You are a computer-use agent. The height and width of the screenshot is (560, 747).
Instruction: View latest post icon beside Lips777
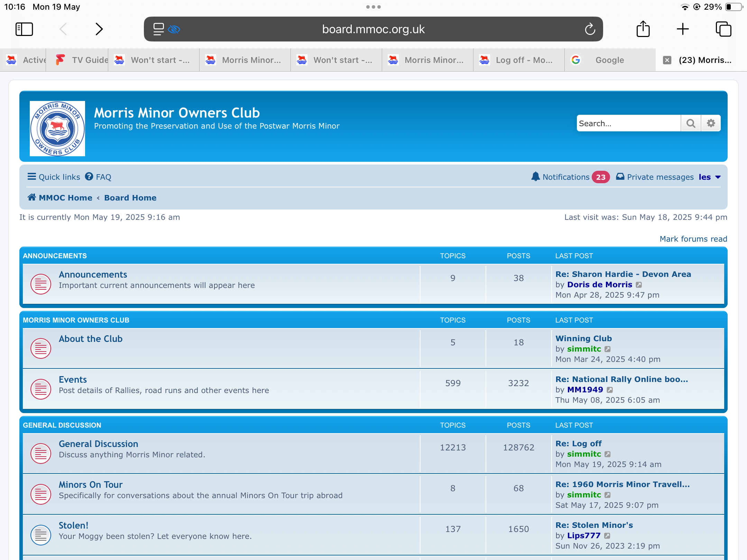pos(607,536)
